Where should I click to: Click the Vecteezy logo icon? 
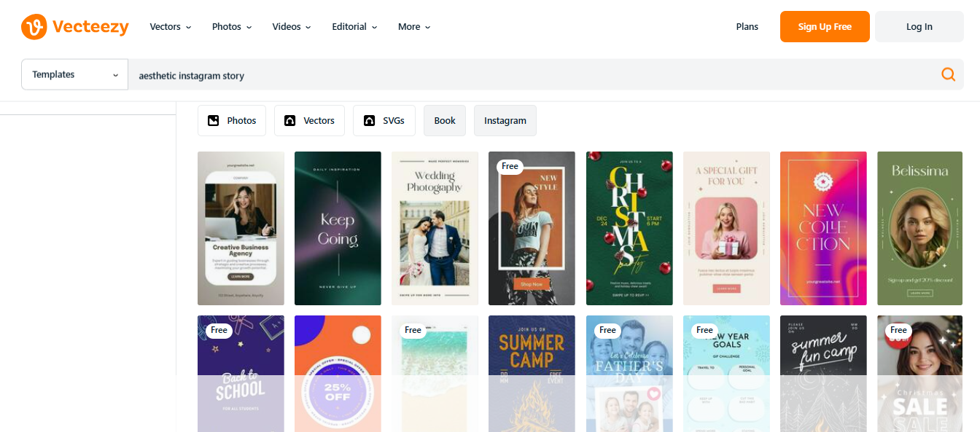34,27
